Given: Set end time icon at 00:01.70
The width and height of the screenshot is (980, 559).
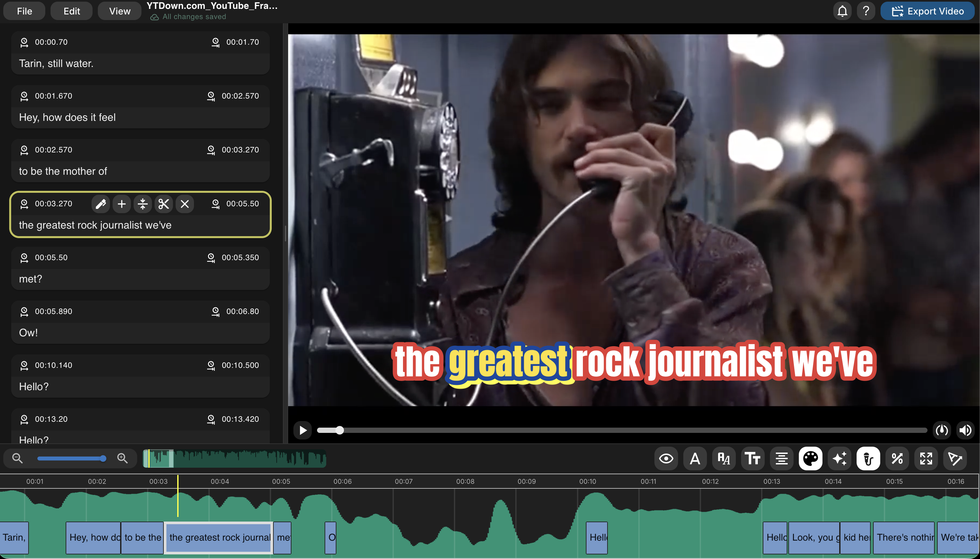Looking at the screenshot, I should pos(216,42).
